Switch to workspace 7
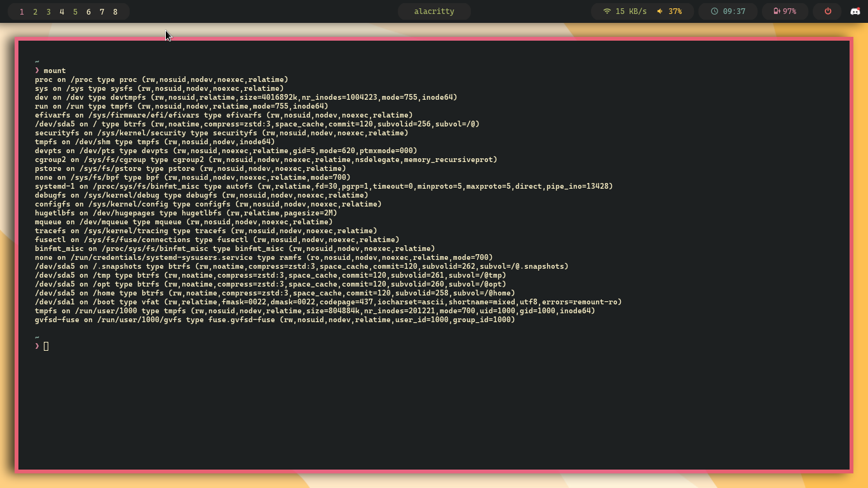Image resolution: width=868 pixels, height=488 pixels. pos(102,12)
